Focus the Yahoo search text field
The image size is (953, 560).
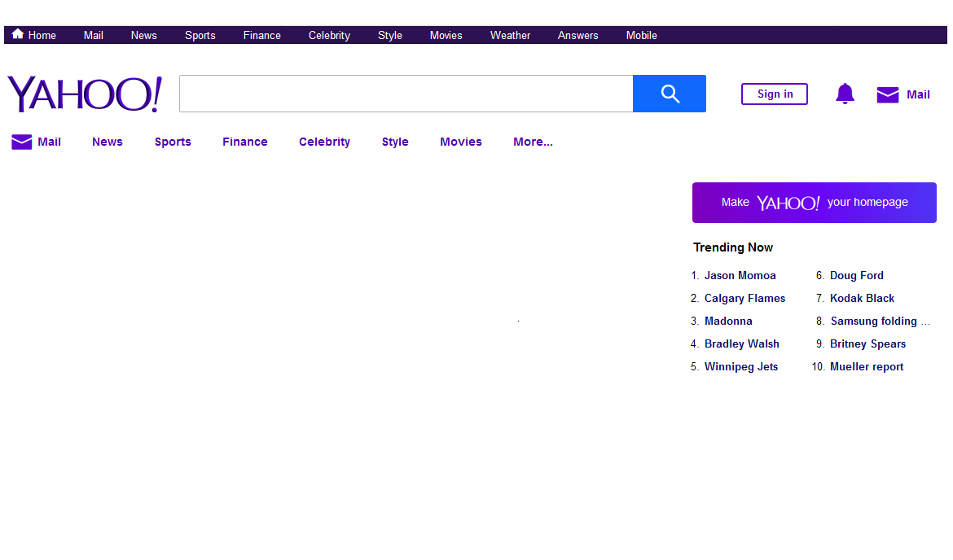tap(406, 94)
